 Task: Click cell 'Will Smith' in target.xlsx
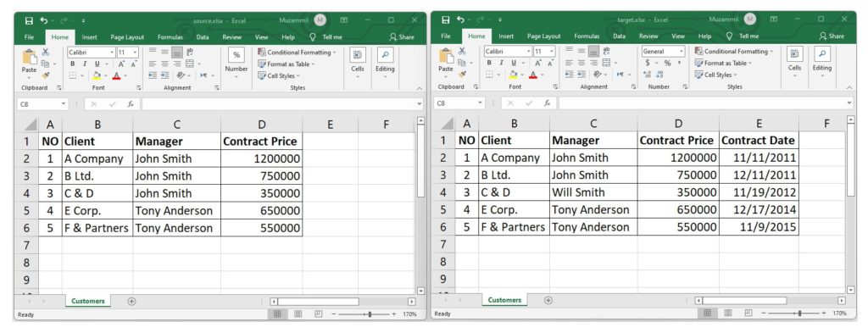point(593,192)
